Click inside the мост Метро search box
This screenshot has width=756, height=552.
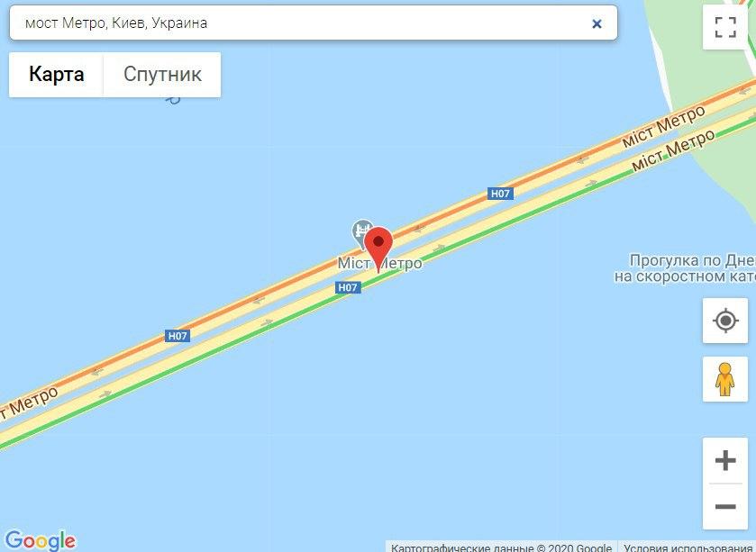click(299, 23)
